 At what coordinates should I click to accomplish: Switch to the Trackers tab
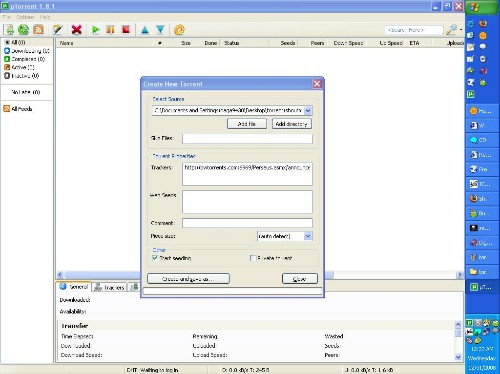[109, 287]
